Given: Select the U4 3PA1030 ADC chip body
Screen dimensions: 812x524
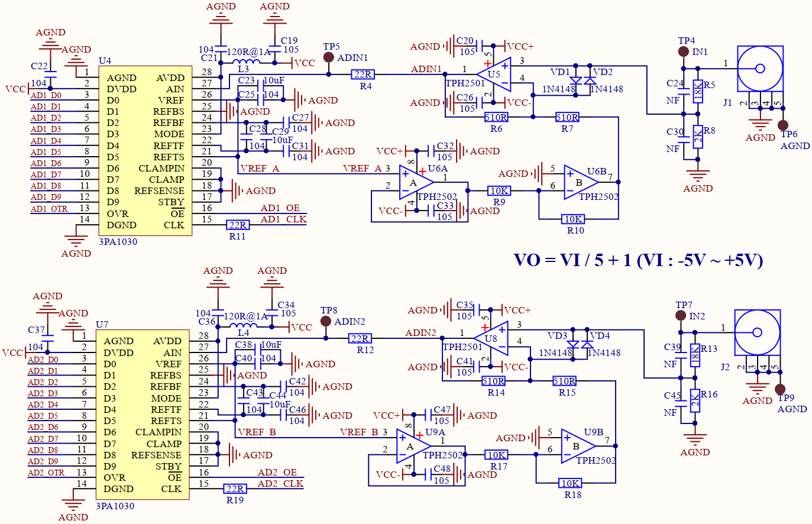Looking at the screenshot, I should click(145, 151).
